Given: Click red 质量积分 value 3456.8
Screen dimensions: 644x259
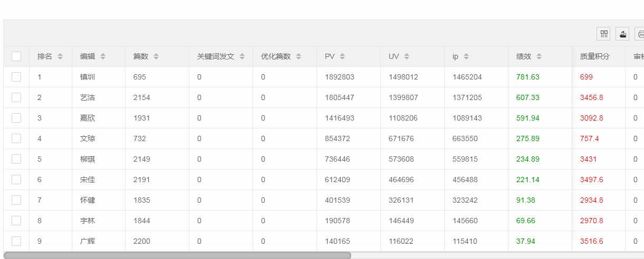Looking at the screenshot, I should click(x=592, y=97).
